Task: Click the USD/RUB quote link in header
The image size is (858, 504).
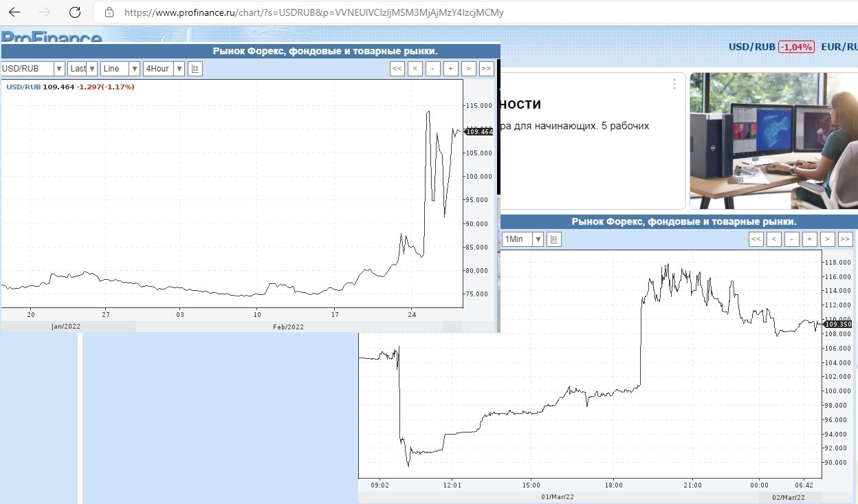Action: point(751,47)
